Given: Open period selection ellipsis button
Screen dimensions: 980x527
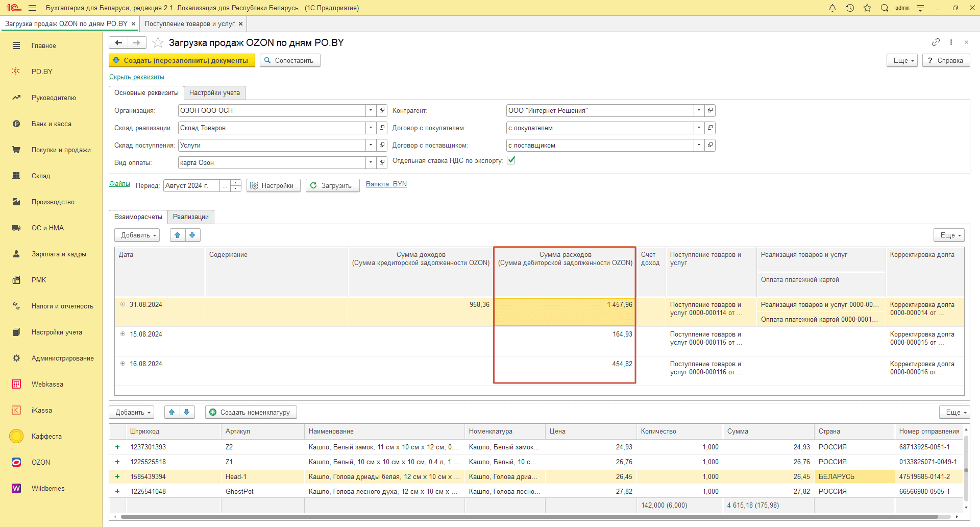Looking at the screenshot, I should [x=225, y=185].
